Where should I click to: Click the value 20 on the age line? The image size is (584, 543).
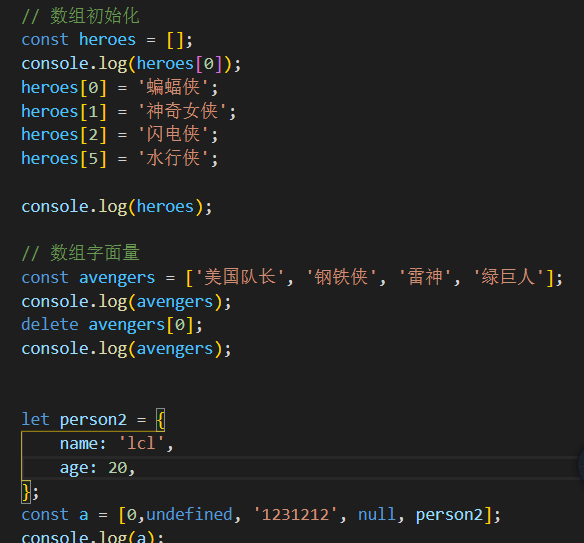118,468
